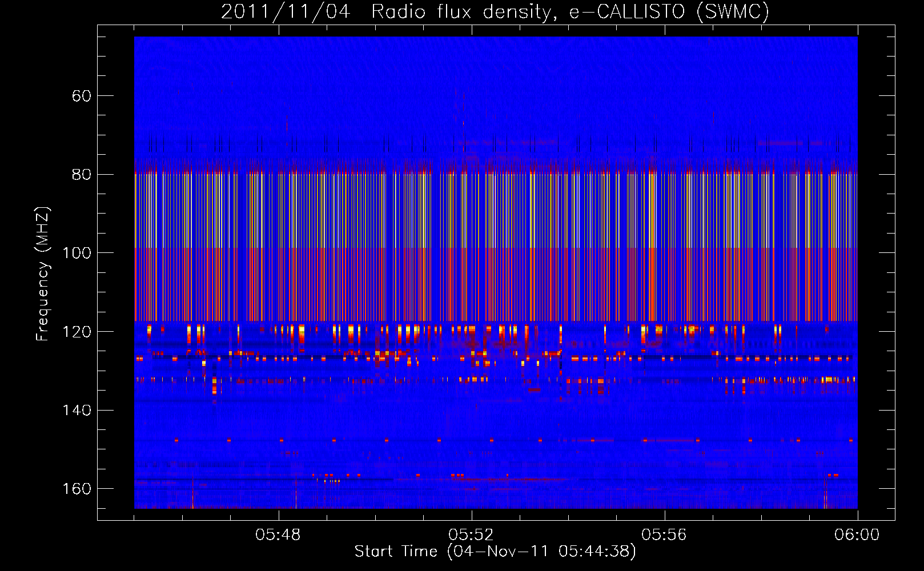Click the 05:52 time tick label
Image resolution: width=924 pixels, height=571 pixels.
click(x=471, y=535)
